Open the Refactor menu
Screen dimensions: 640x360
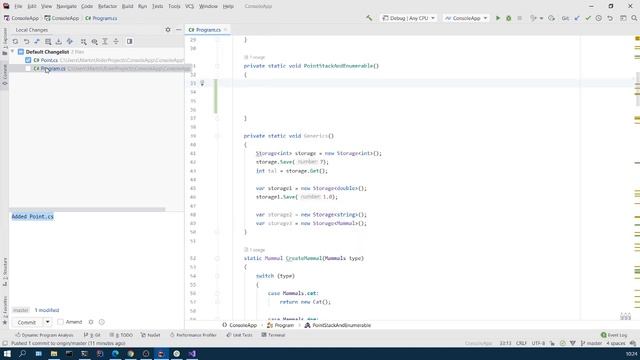coord(107,6)
